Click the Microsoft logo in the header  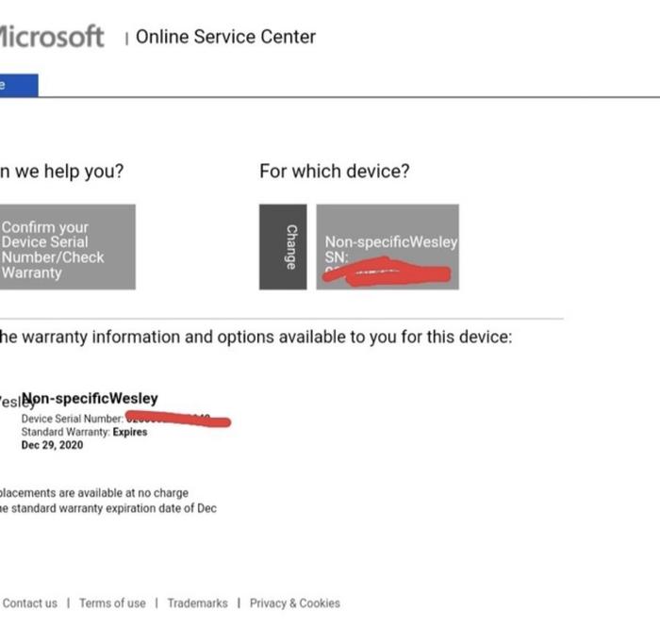[51, 37]
